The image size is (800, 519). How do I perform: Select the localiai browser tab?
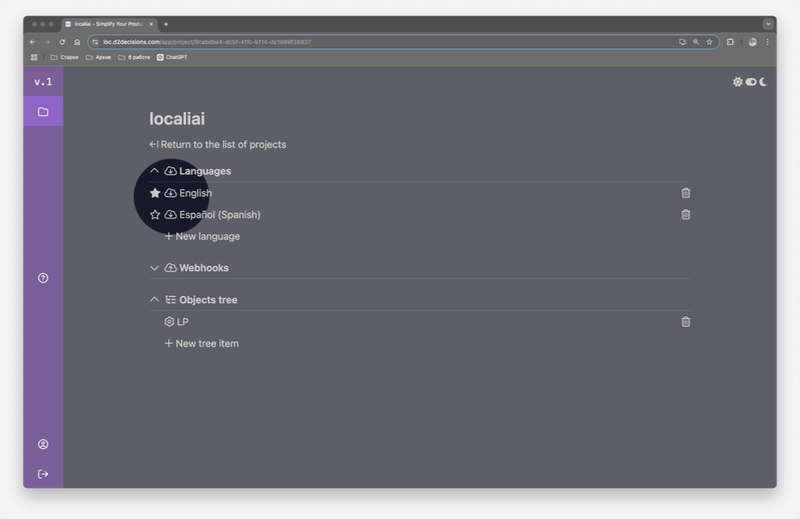[108, 24]
